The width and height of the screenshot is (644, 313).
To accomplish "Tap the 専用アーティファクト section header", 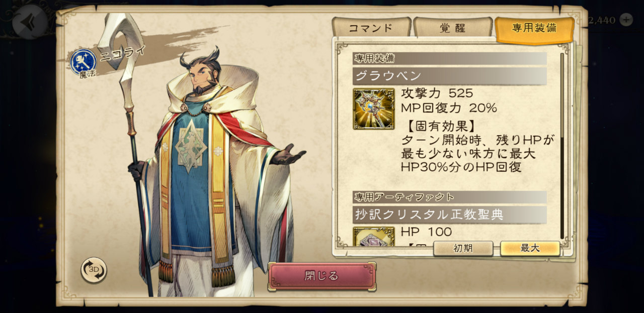I will coord(450,197).
